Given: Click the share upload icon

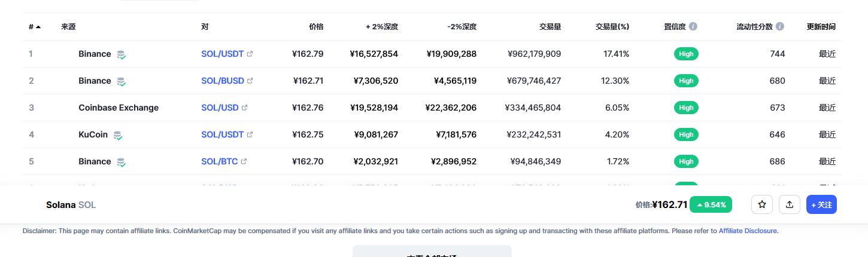Looking at the screenshot, I should pyautogui.click(x=790, y=204).
